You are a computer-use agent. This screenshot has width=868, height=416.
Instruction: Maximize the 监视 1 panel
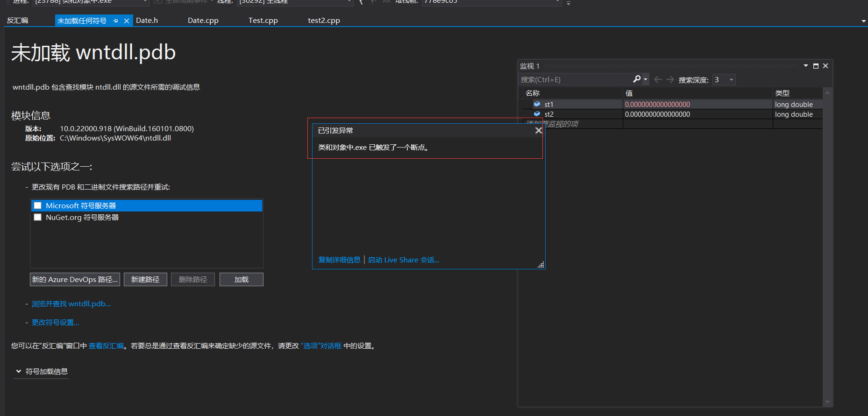[x=816, y=66]
